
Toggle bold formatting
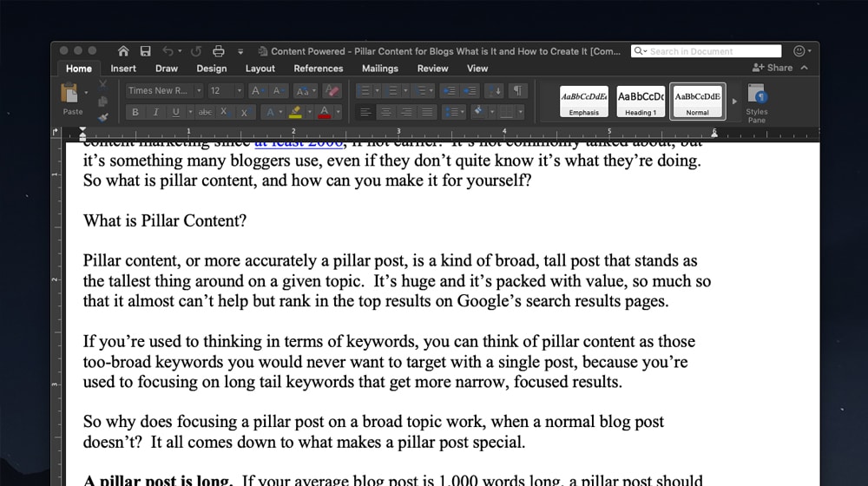(x=135, y=112)
